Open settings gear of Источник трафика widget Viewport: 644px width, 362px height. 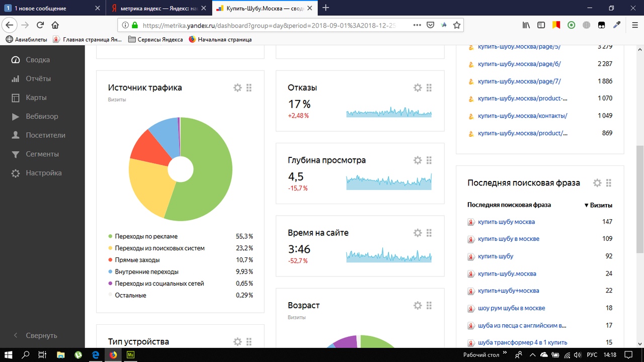(237, 88)
